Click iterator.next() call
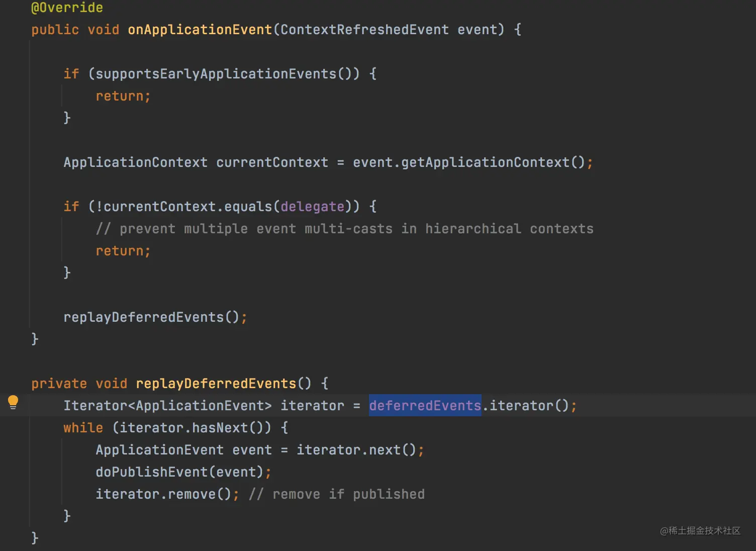Viewport: 756px width, 551px height. point(356,450)
